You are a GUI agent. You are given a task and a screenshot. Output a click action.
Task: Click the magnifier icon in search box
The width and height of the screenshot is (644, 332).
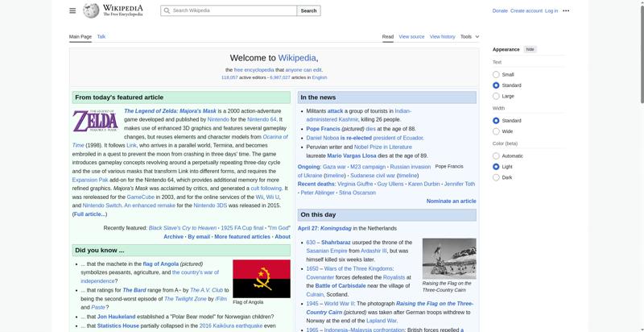[167, 10]
